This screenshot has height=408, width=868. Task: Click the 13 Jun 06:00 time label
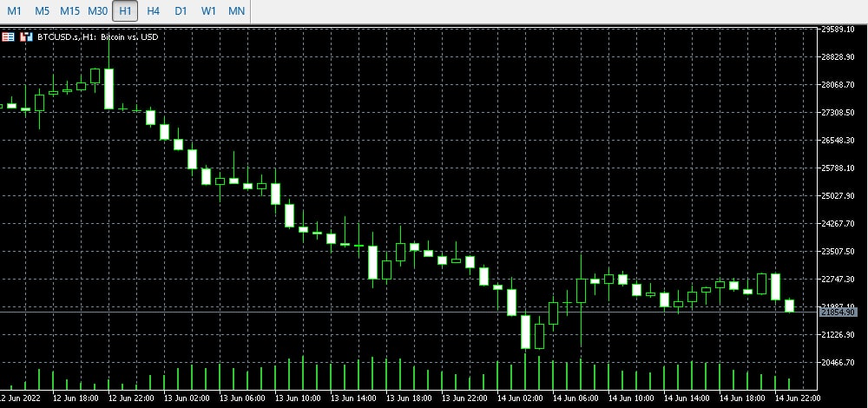(x=242, y=398)
